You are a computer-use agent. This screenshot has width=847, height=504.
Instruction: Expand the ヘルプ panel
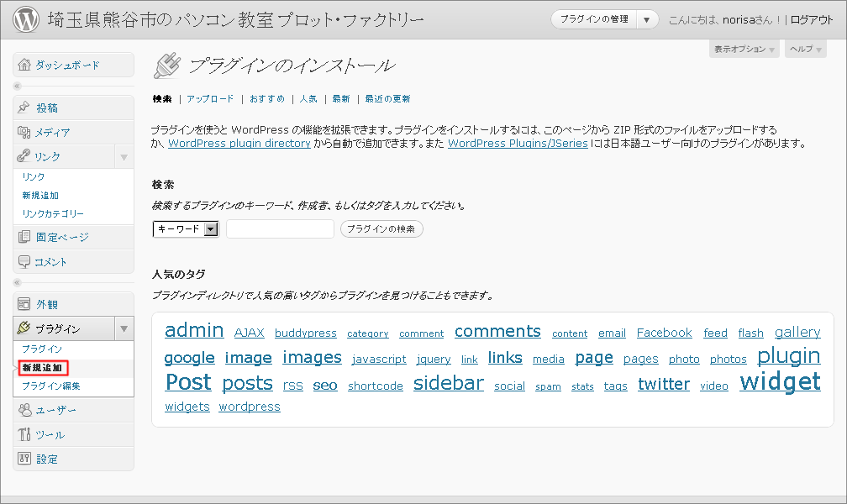coord(805,50)
